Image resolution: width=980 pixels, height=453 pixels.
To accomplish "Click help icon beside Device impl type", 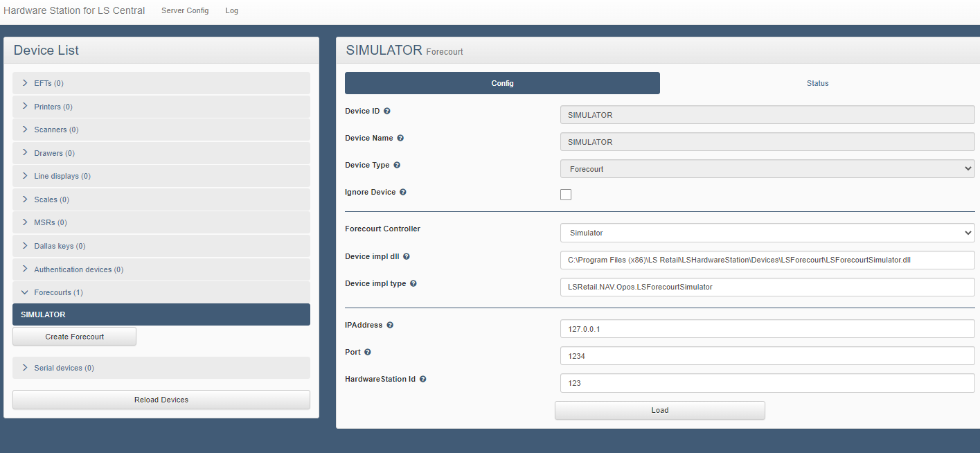I will [x=413, y=283].
